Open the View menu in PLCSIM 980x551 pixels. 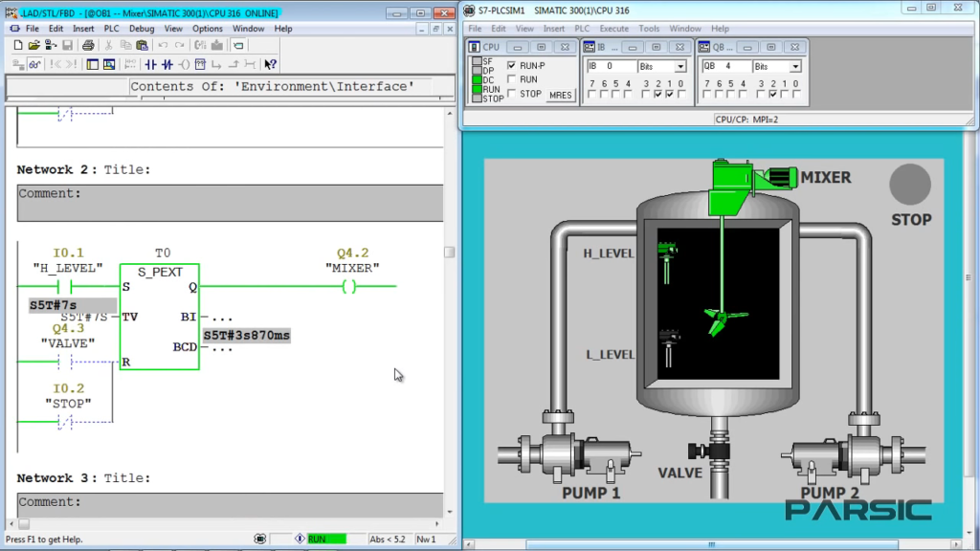(524, 29)
